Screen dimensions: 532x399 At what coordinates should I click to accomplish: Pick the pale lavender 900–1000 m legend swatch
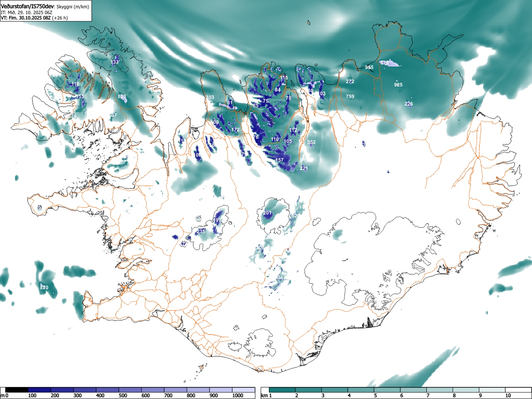[221, 390]
